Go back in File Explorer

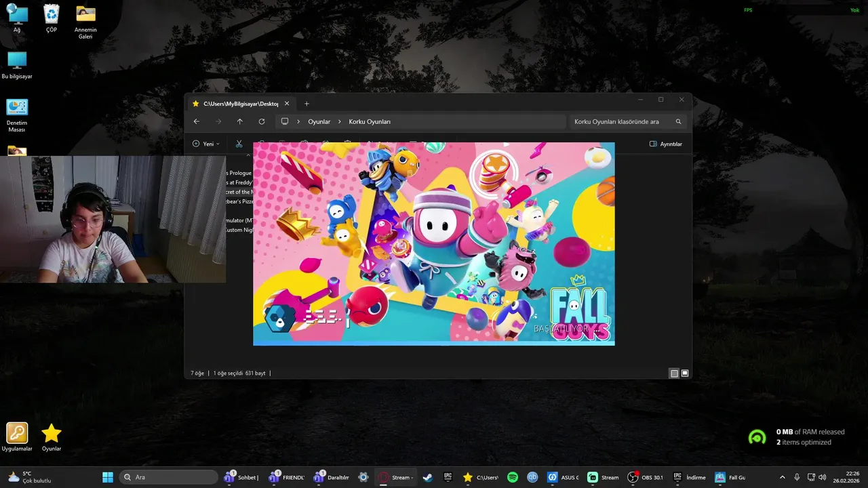coord(196,121)
